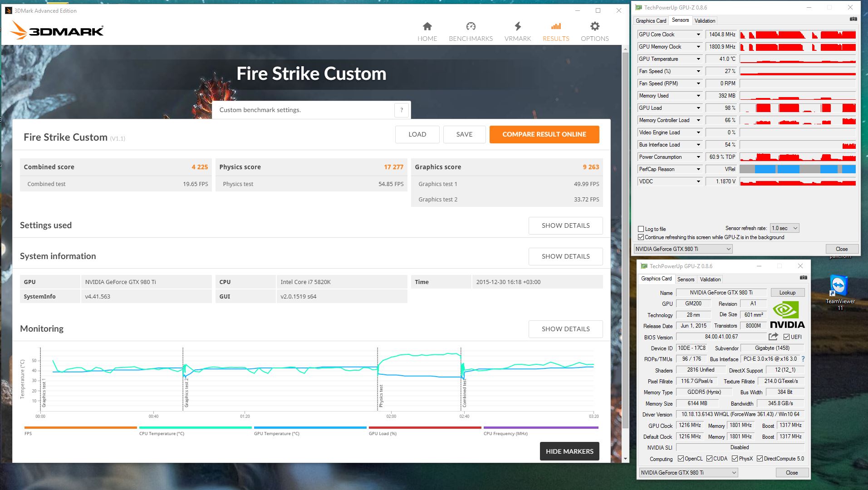Show details for Monitoring
The image size is (868, 490).
[x=565, y=329]
